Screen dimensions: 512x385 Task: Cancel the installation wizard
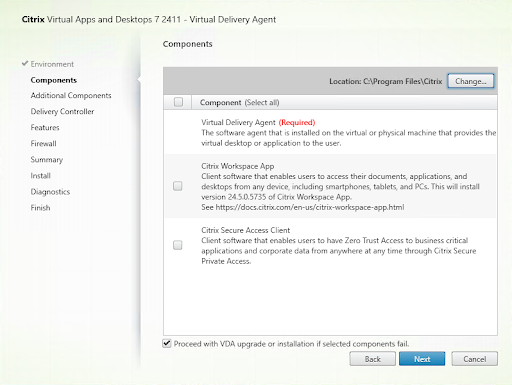point(474,359)
